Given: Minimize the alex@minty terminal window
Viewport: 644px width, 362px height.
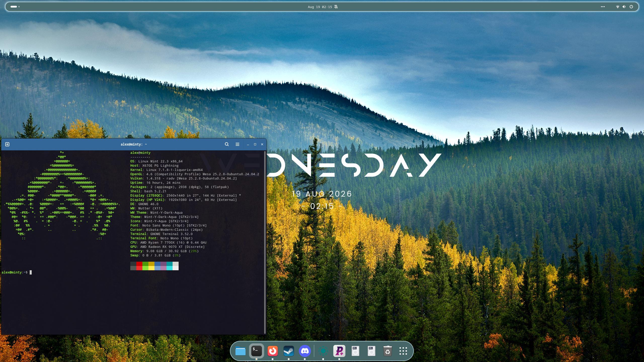Looking at the screenshot, I should point(248,144).
